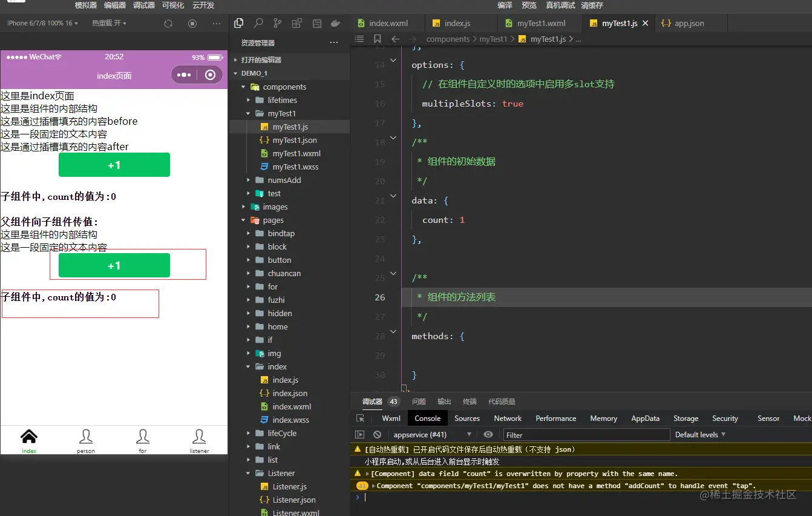Switch to the AppData debugger tab
The image size is (812, 516).
[x=645, y=418]
